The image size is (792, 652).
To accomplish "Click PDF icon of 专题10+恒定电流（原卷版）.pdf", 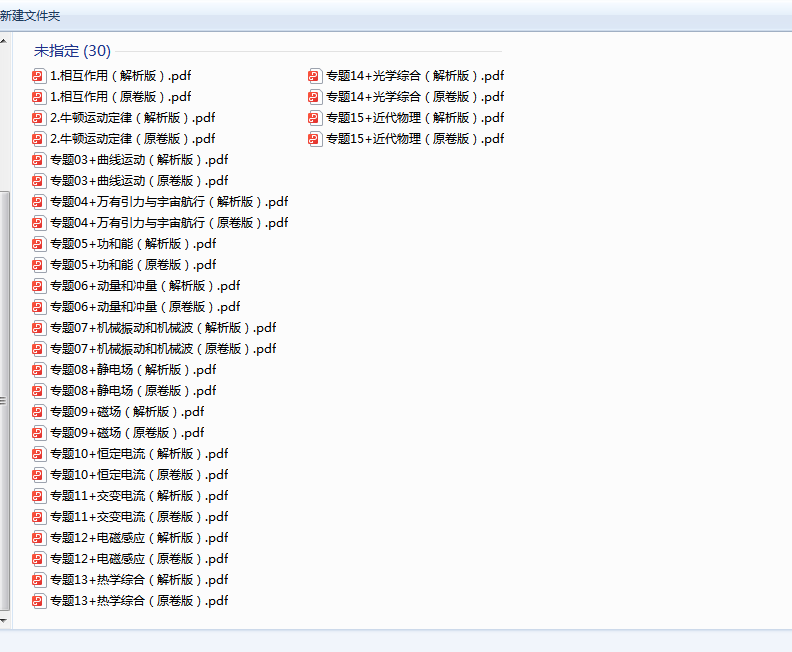I will point(39,475).
